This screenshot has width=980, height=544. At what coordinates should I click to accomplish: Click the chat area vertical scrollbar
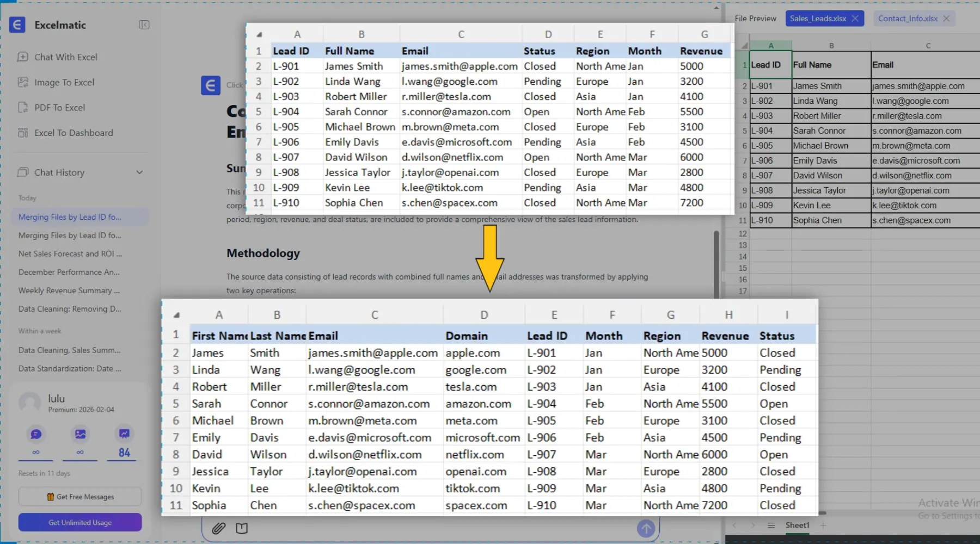(716, 261)
